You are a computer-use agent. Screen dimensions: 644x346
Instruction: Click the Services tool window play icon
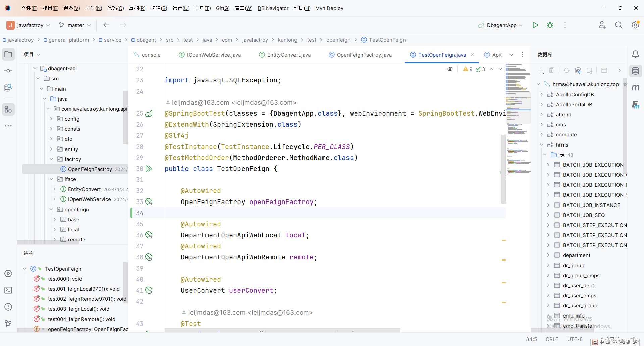8,274
